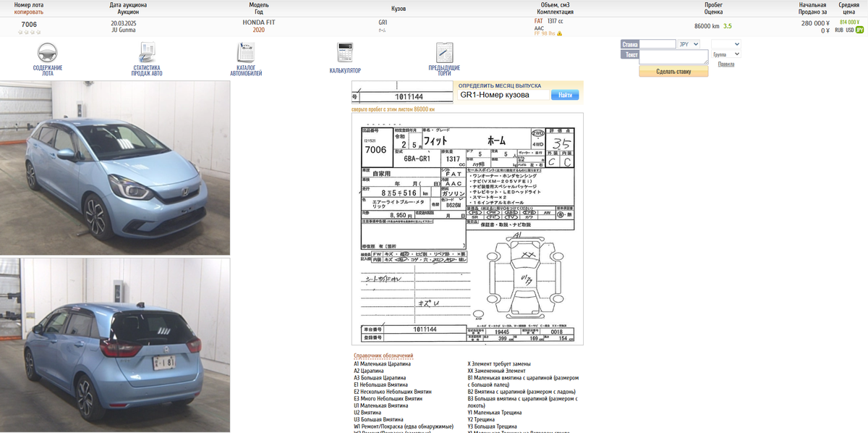Click the 'сверьте пробег с этим листом' notice
The image size is (868, 433).
point(393,109)
